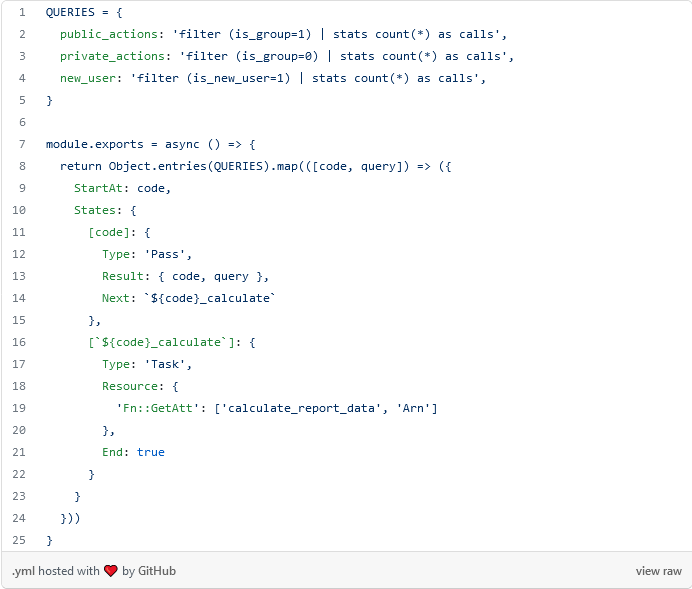
Task: Open the view raw link
Action: coord(658,571)
